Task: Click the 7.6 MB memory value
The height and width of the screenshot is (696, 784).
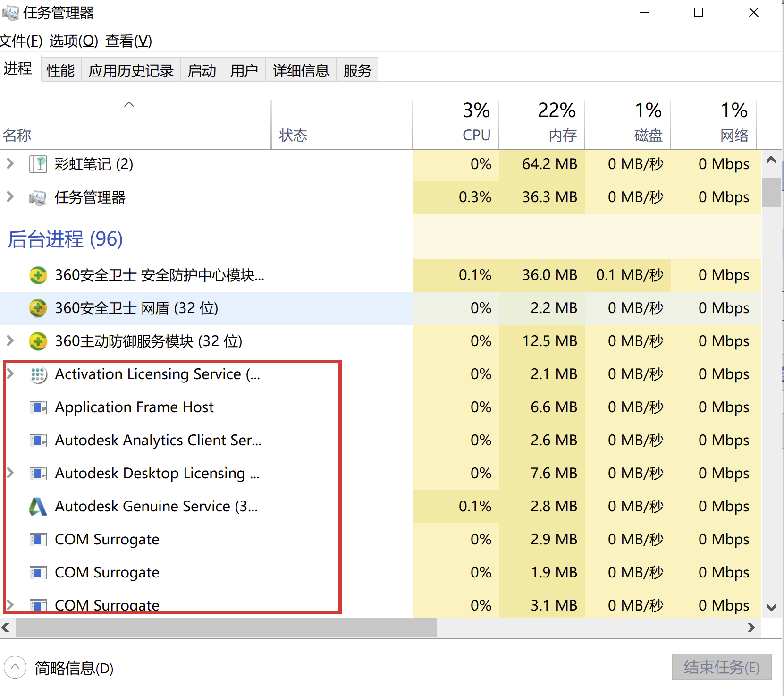Action: click(554, 473)
